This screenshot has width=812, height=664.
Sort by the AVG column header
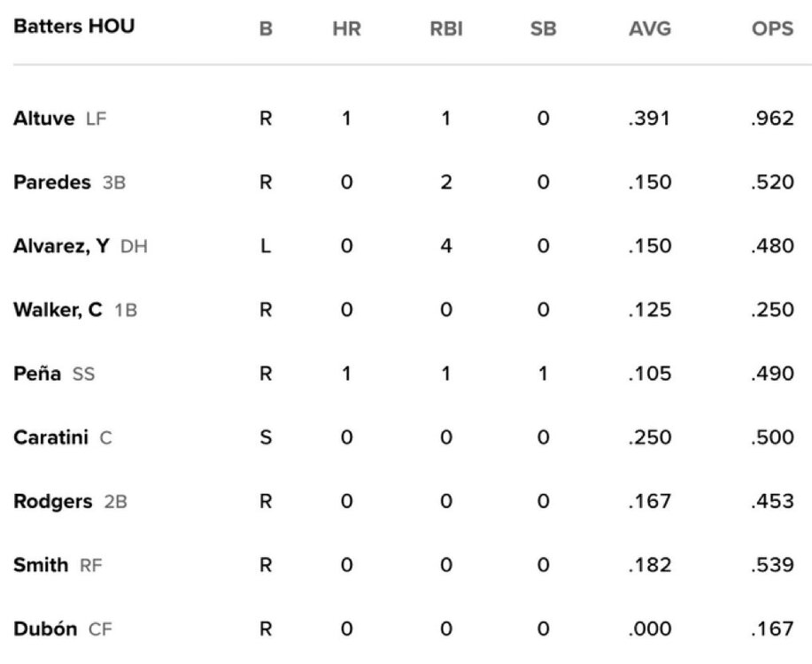[x=648, y=28]
